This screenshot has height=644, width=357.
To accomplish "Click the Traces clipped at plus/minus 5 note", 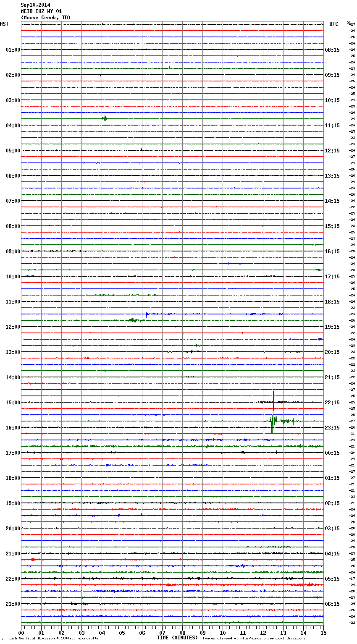I will point(254,638).
